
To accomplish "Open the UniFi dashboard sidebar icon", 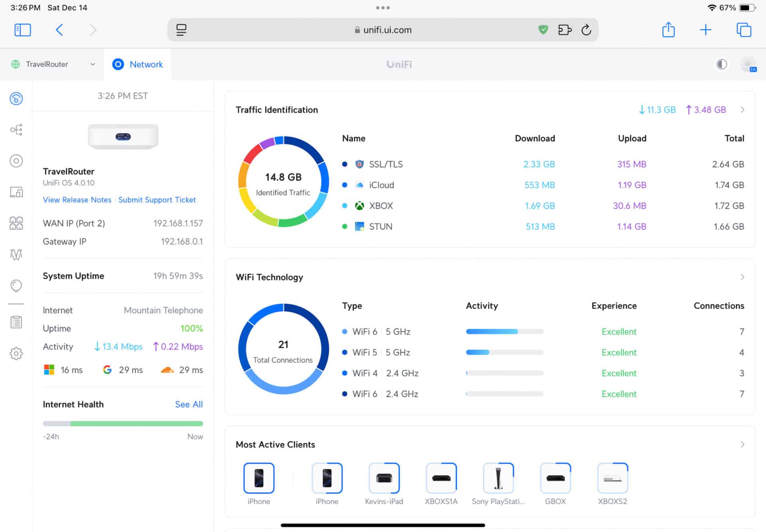I will click(x=16, y=99).
